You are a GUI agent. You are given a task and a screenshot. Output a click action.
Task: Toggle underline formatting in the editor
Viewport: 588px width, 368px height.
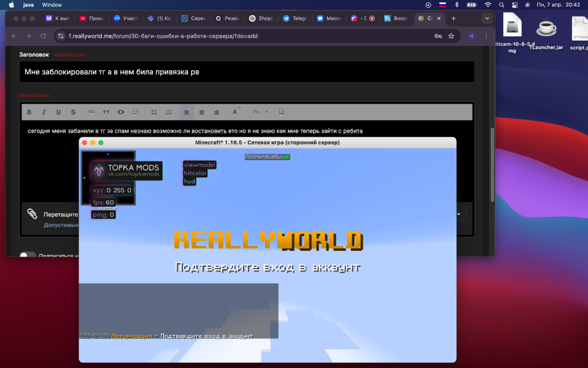(x=58, y=112)
